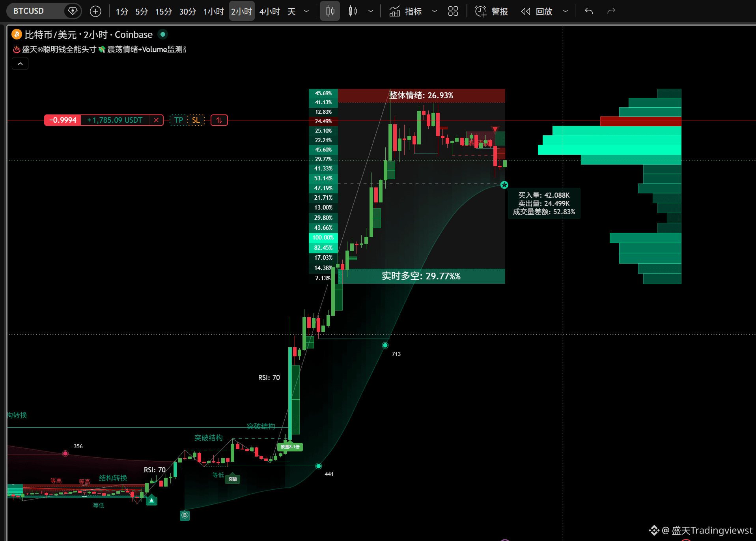Switch to the 天 daily timeframe
This screenshot has height=541, width=756.
point(291,11)
